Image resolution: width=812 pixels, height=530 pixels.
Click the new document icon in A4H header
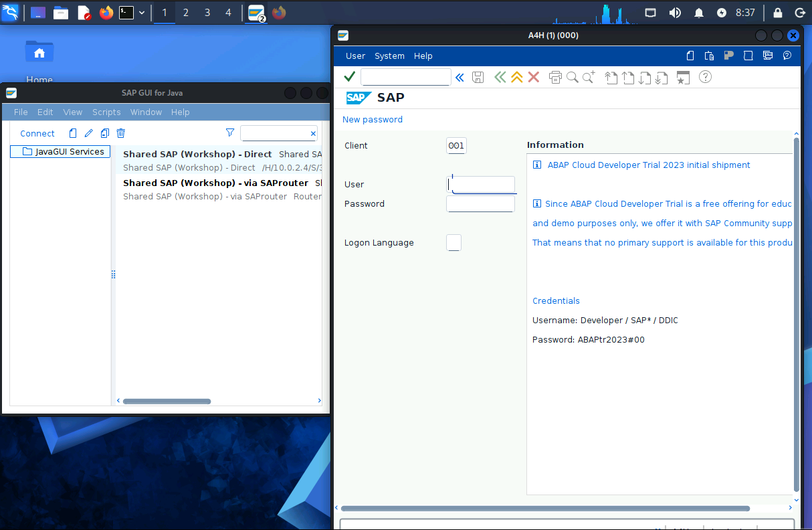click(x=691, y=56)
